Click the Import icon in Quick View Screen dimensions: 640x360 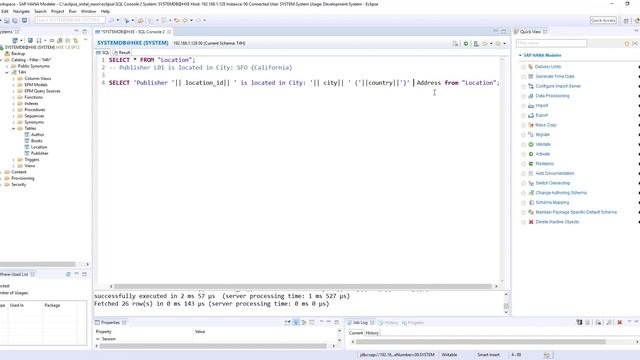(531, 106)
